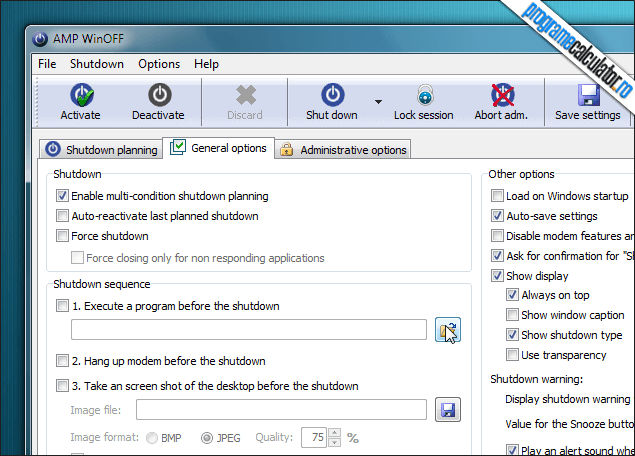
Task: Uncheck the Show display option
Action: pyautogui.click(x=497, y=276)
